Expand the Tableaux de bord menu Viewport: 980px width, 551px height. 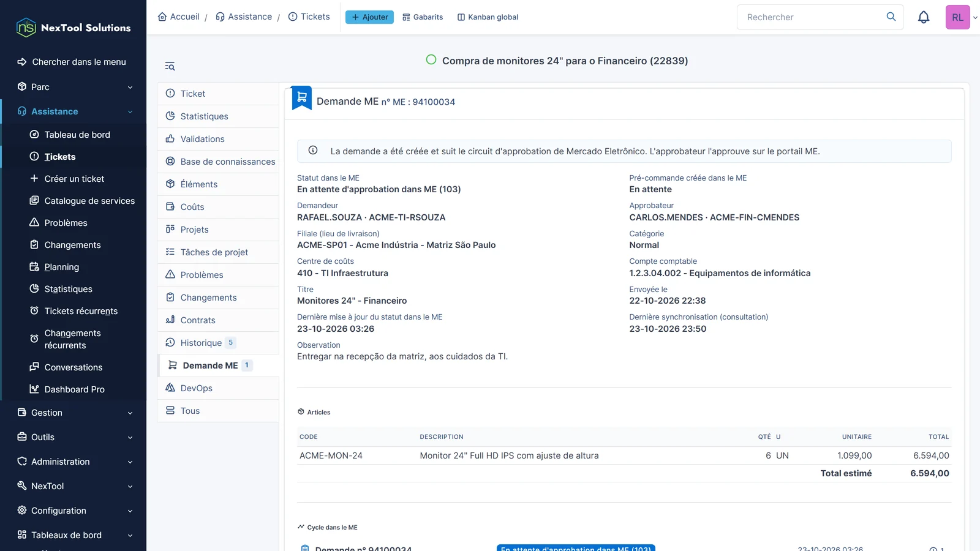click(x=73, y=535)
